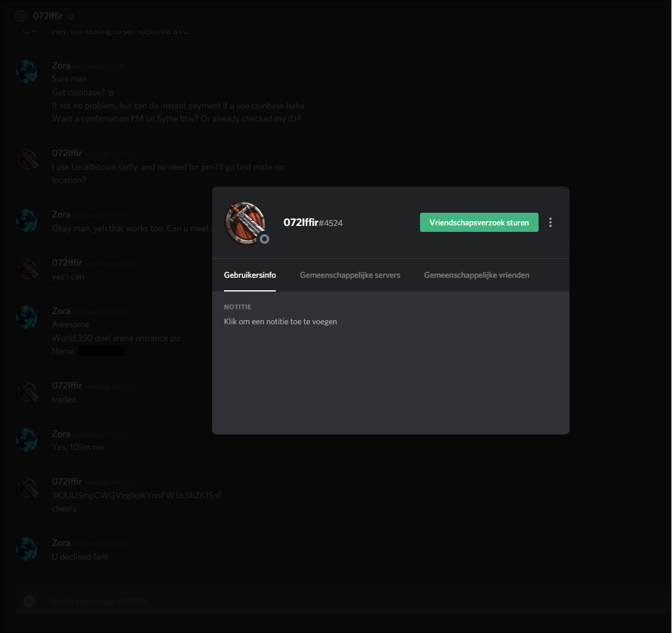Click the message 'cheers'

pos(64,508)
